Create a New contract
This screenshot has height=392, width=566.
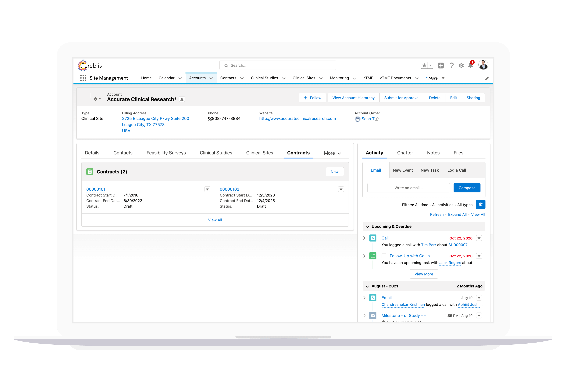pyautogui.click(x=334, y=172)
